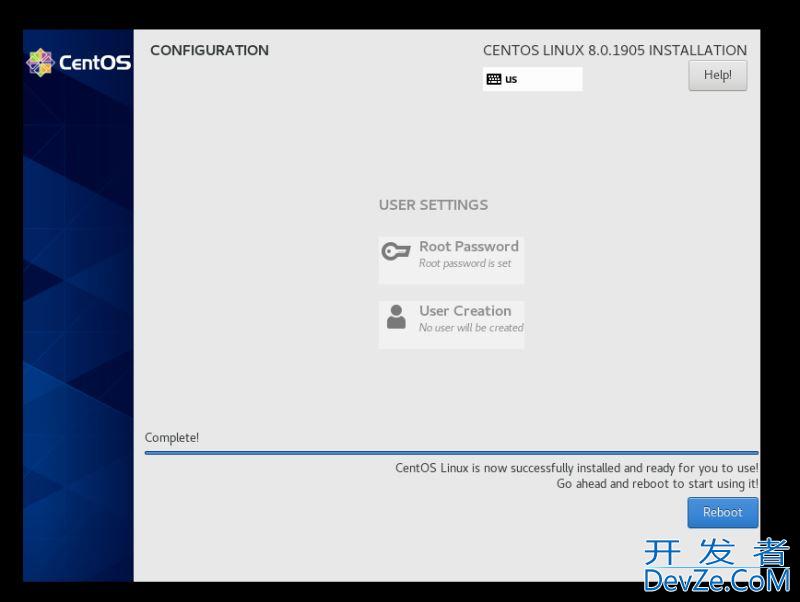Click "Go ahead and reboot" message line
This screenshot has width=800, height=602.
coord(657,484)
